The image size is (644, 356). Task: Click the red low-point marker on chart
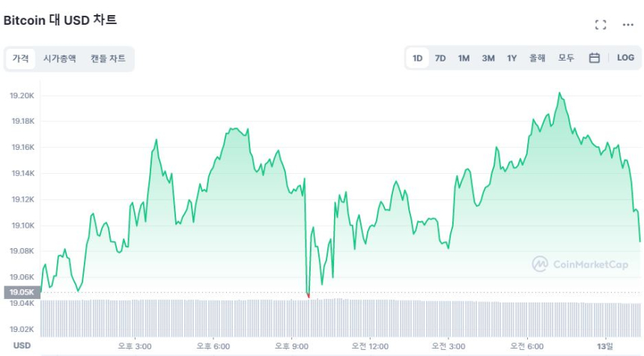click(308, 295)
